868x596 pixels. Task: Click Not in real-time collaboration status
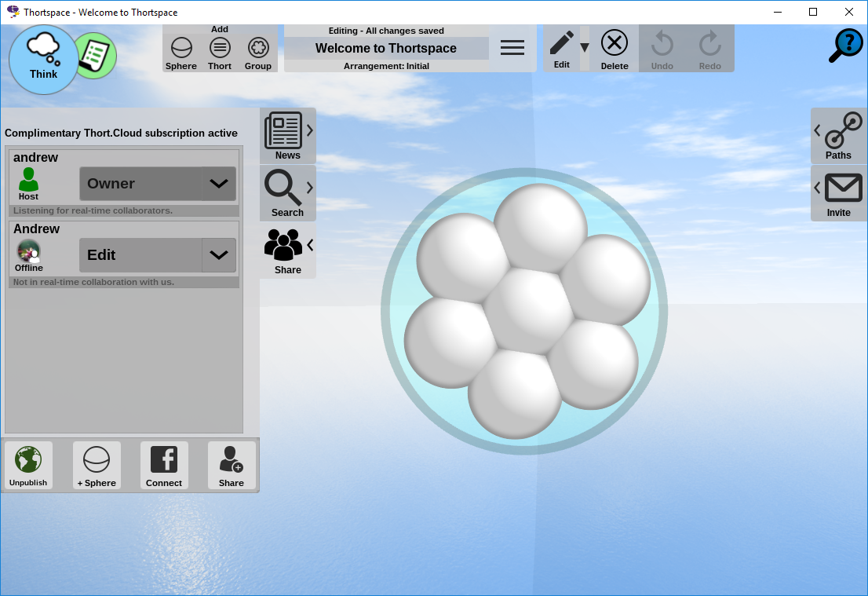tap(93, 282)
